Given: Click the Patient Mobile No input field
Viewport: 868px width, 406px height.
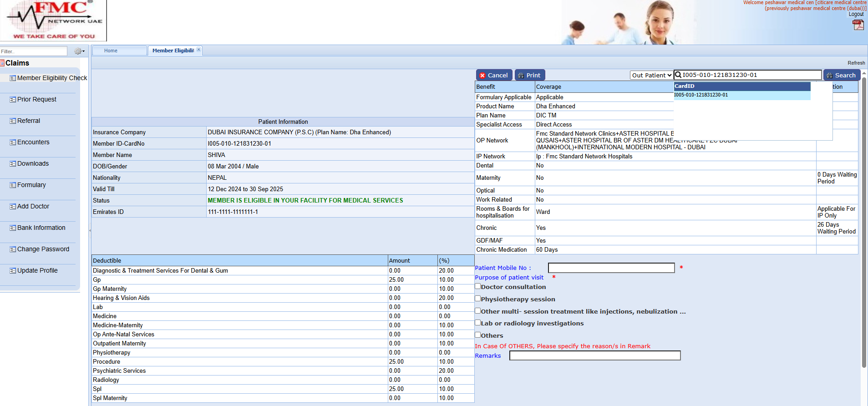Looking at the screenshot, I should click(611, 268).
